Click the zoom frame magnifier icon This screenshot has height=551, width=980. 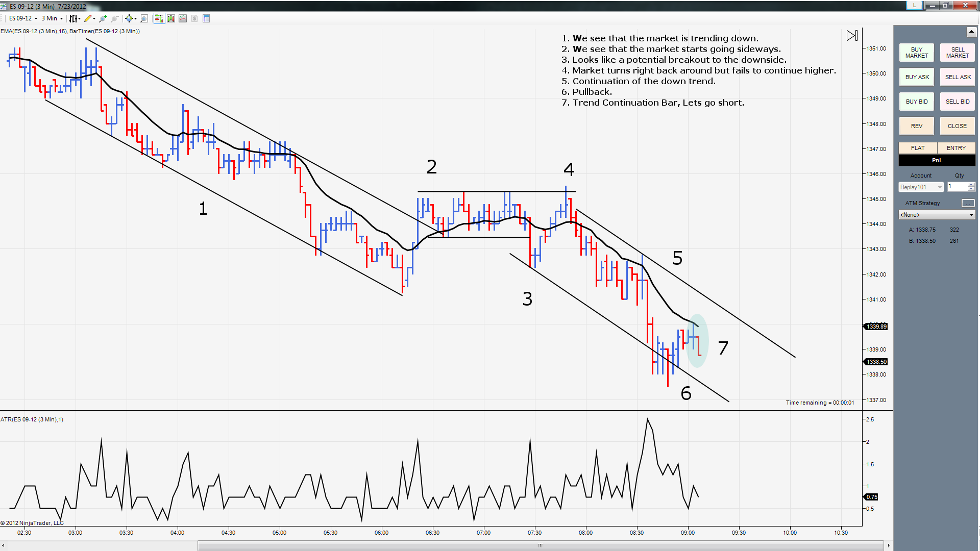(144, 18)
